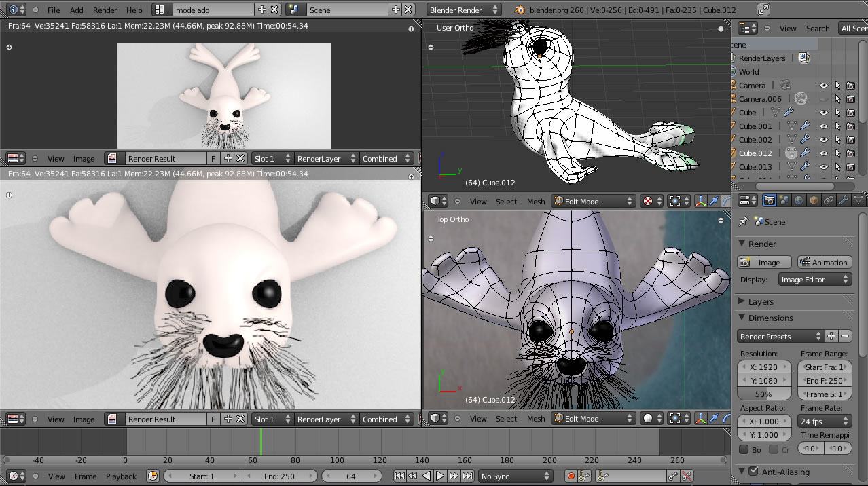
Task: Jump to the last frame in timeline
Action: (x=468, y=476)
